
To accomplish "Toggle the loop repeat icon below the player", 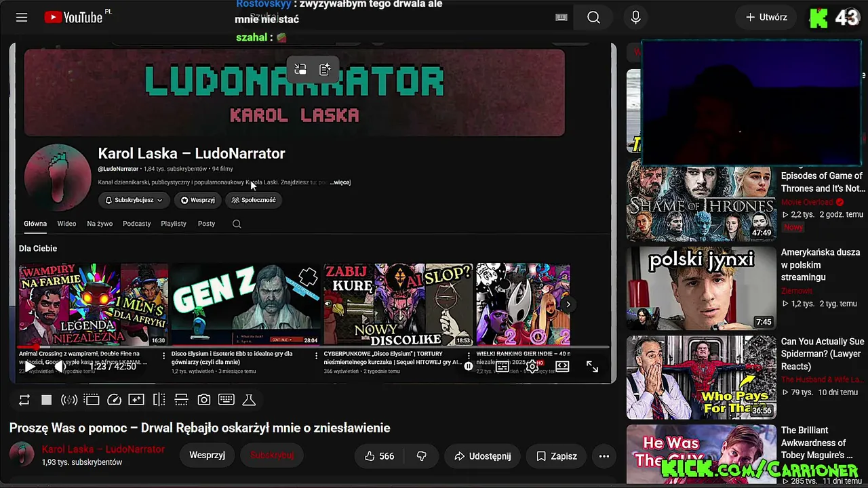I will pyautogui.click(x=24, y=400).
